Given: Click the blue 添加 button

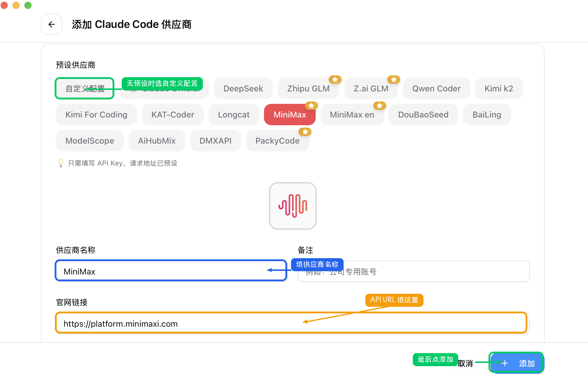Looking at the screenshot, I should [517, 363].
